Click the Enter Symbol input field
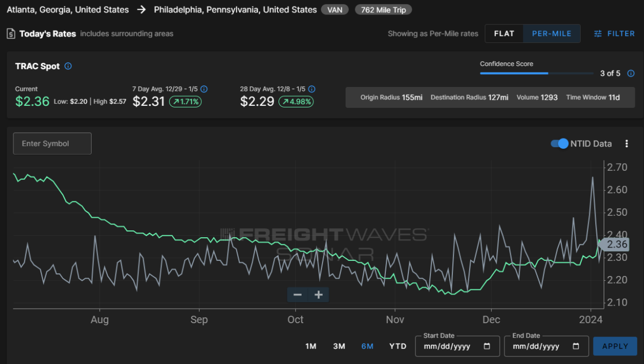This screenshot has width=644, height=364. tap(52, 143)
